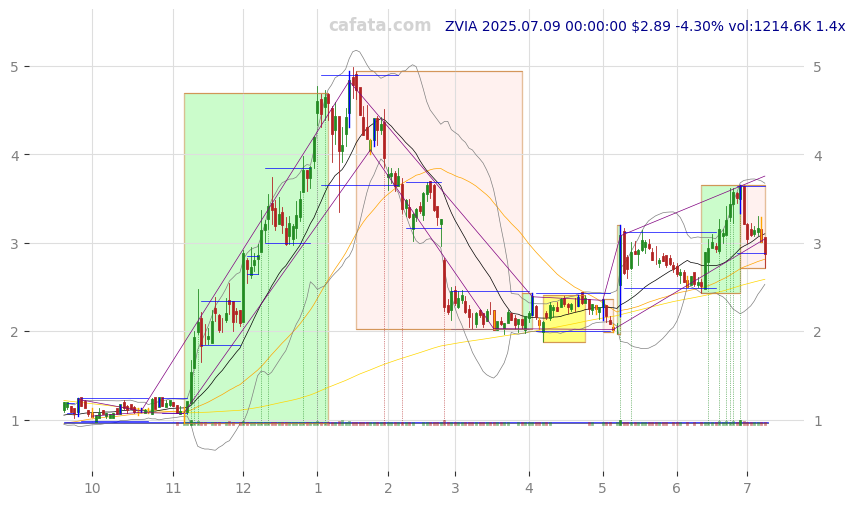Click x-axis month label 3
The width and height of the screenshot is (856, 505).
click(455, 488)
